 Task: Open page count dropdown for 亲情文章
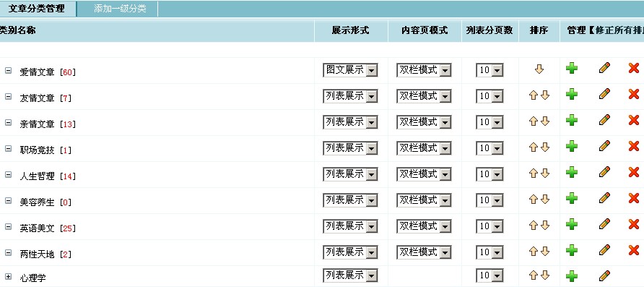(489, 122)
